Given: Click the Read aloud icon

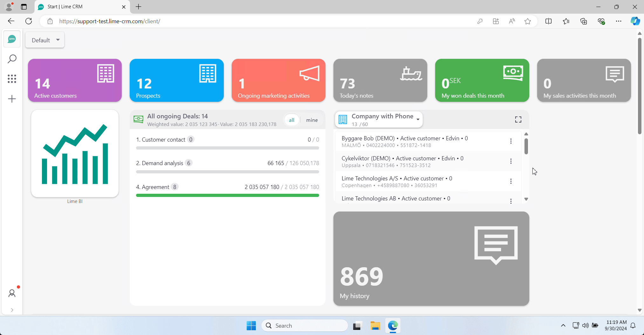Looking at the screenshot, I should click(x=512, y=21).
